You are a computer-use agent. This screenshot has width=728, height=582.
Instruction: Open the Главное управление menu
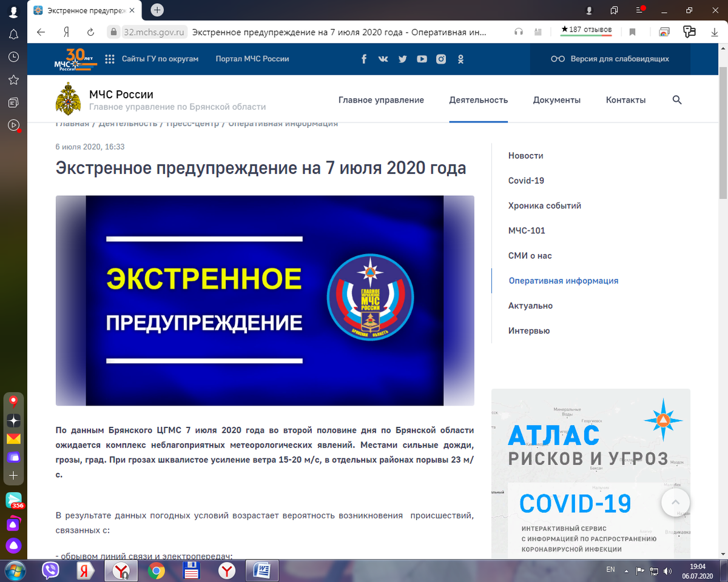pos(381,100)
